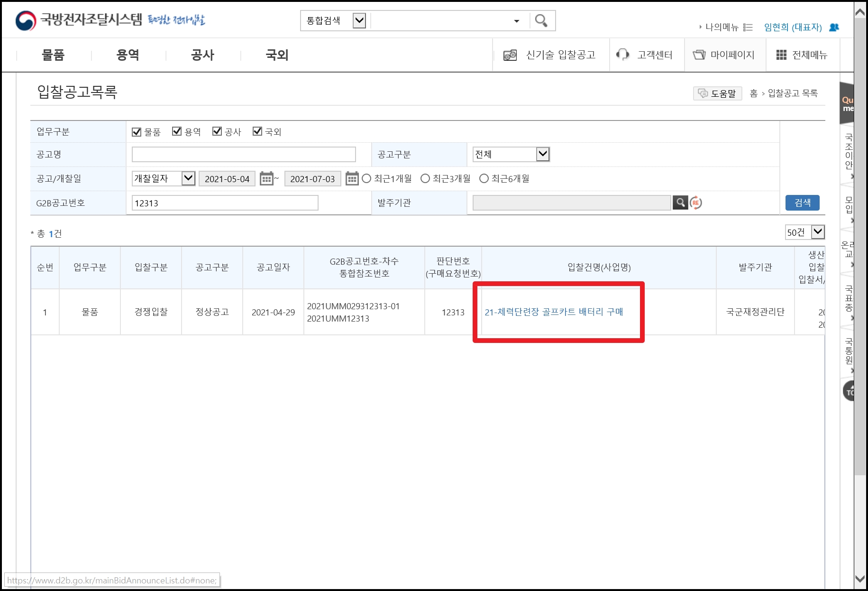Click the 경쟁입찰 cell

click(151, 312)
